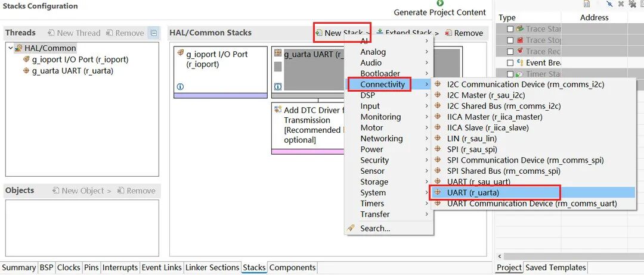Click the New Object icon

[56, 190]
